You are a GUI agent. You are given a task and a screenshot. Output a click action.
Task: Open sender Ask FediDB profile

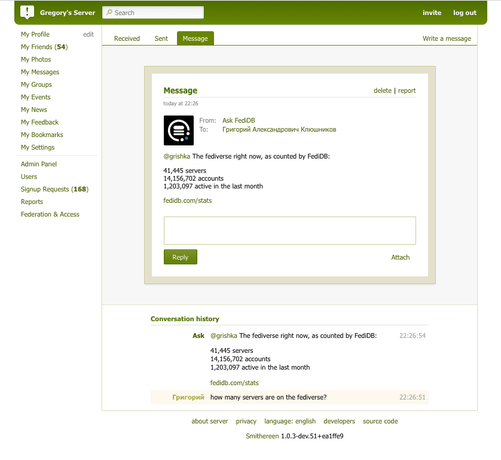239,120
